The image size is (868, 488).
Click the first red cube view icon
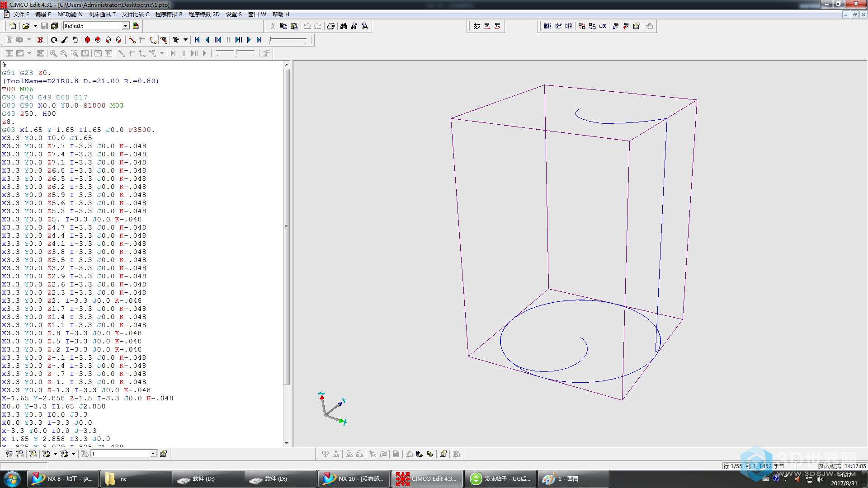click(88, 40)
